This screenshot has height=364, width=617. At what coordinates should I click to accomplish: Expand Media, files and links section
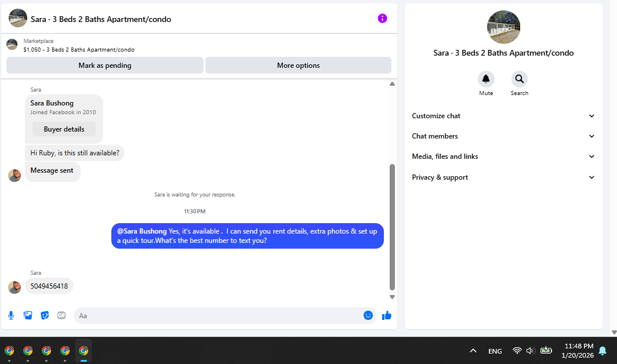(x=503, y=156)
